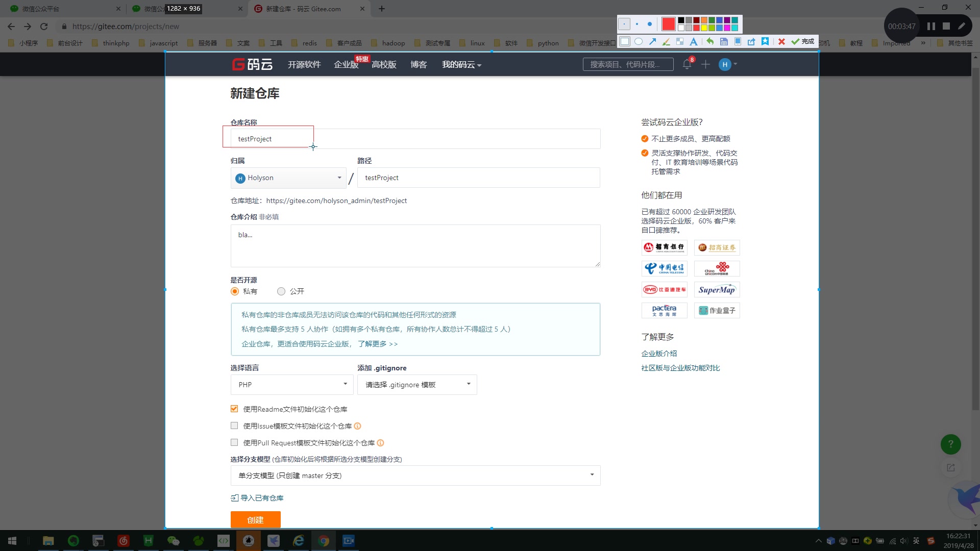
Task: Open the notifications bell in Gitee header
Action: (687, 64)
